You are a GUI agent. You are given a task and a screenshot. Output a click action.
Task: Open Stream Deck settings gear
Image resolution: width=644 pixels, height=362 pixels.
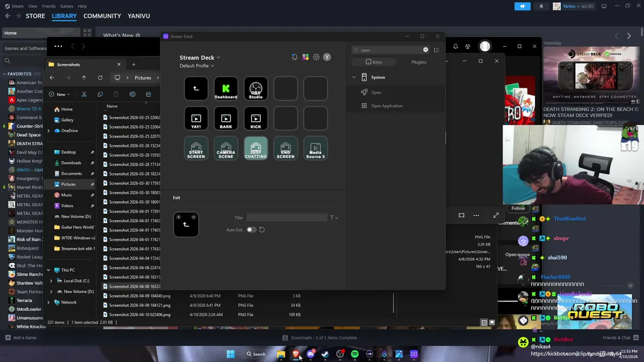tap(316, 57)
